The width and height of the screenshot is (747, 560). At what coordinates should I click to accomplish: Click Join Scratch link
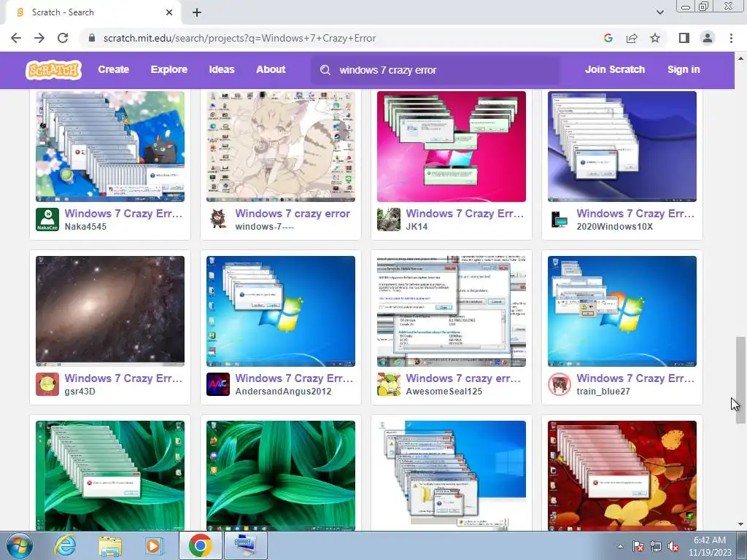tap(614, 69)
